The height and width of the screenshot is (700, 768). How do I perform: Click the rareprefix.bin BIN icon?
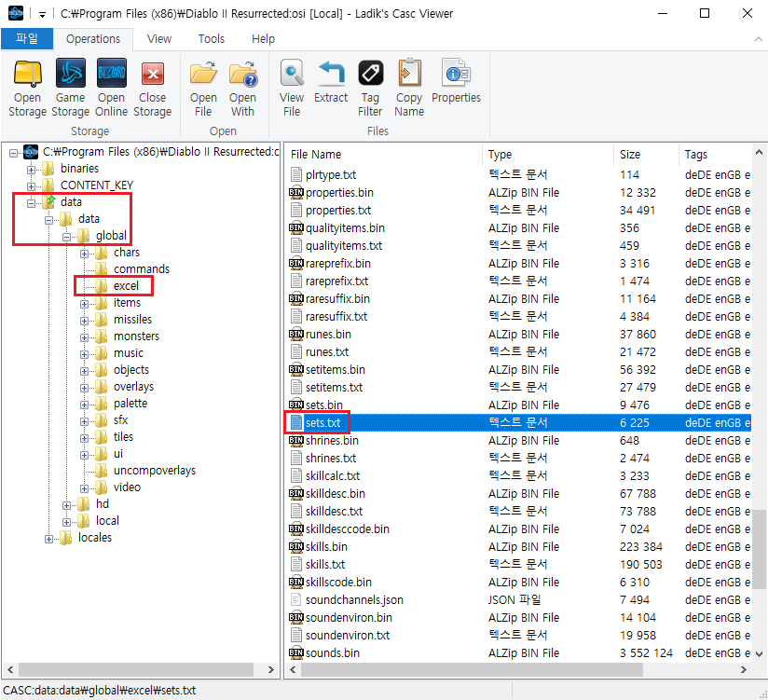coord(295,264)
